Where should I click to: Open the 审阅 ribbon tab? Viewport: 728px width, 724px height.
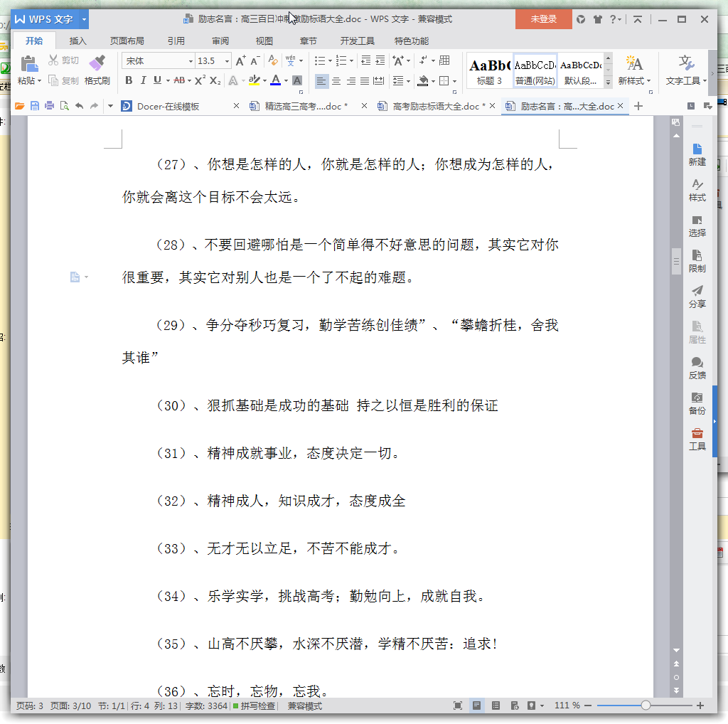coord(220,41)
